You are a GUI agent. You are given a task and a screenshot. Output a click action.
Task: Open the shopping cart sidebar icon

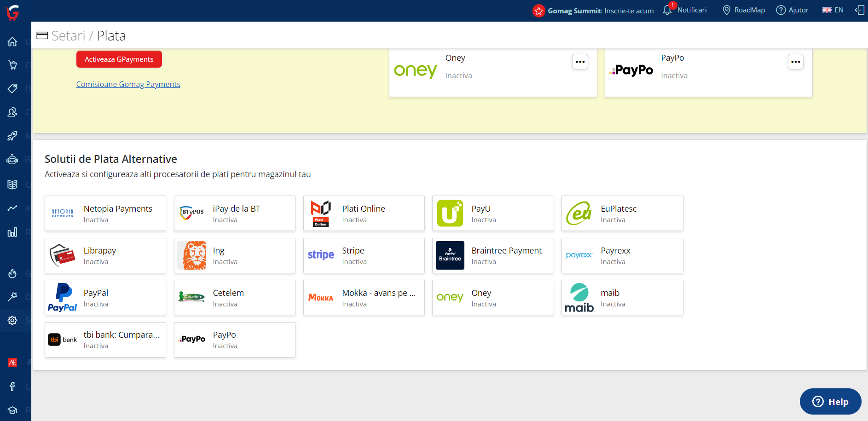tap(12, 65)
